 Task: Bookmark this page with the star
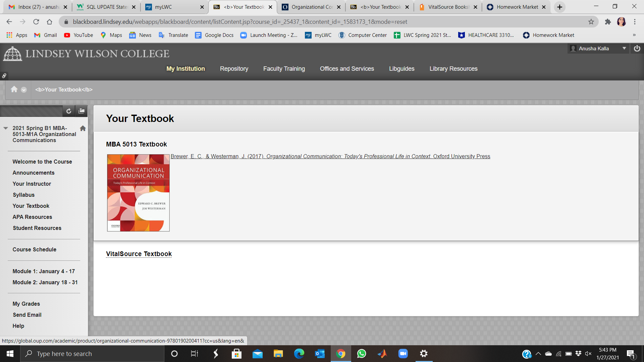(x=591, y=22)
